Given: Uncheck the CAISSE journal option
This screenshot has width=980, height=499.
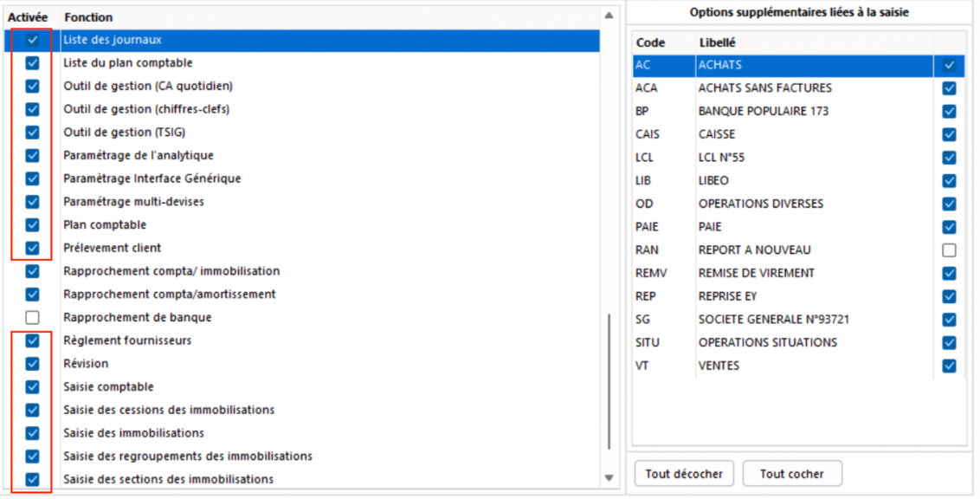Looking at the screenshot, I should [949, 134].
